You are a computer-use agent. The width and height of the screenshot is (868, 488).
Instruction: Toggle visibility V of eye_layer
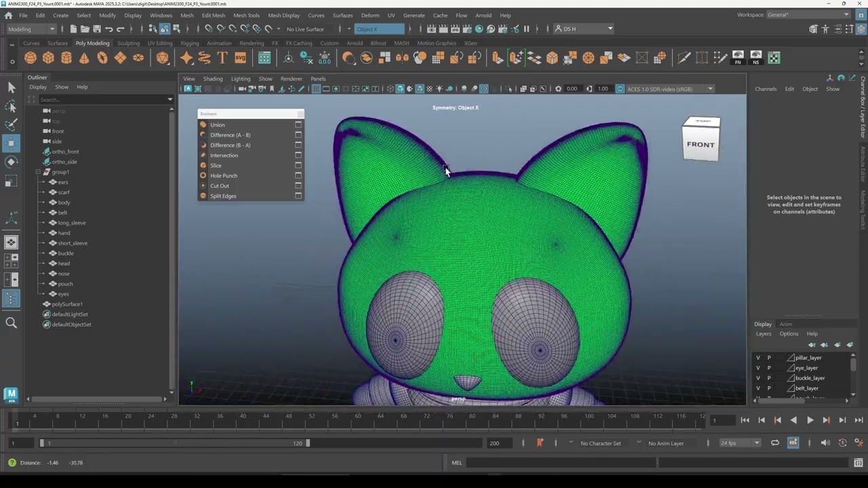[758, 368]
